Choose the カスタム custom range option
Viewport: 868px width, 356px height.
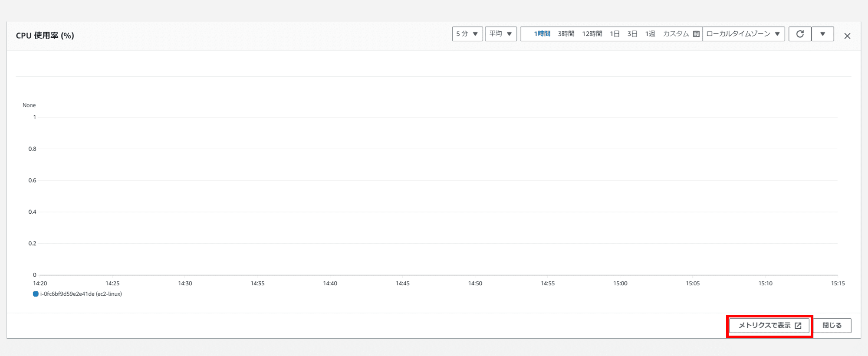point(676,34)
